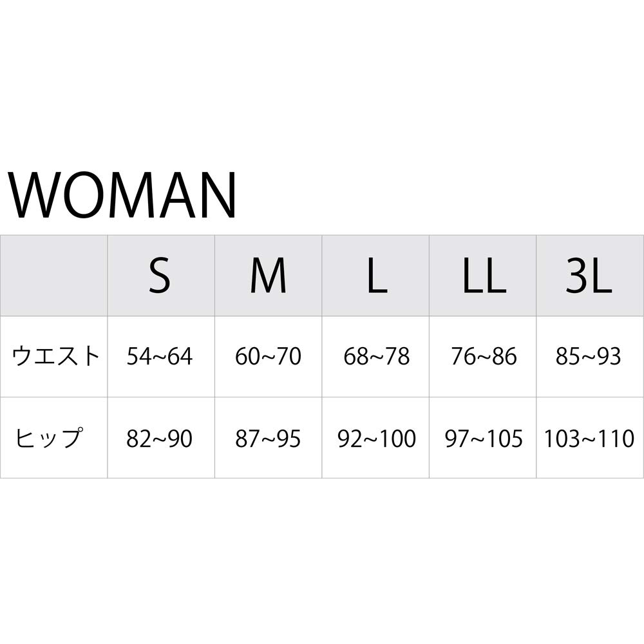Click the 103~110 hip cell
644x644 pixels.
point(589,439)
